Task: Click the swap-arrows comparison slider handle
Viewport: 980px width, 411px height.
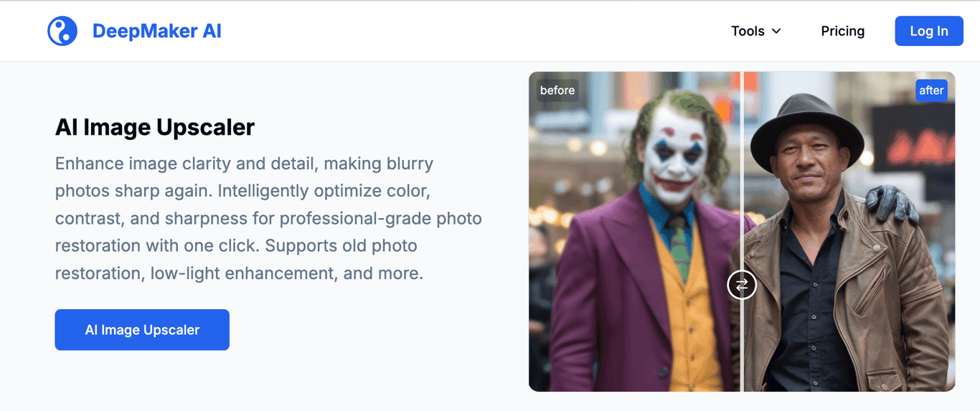Action: click(742, 285)
